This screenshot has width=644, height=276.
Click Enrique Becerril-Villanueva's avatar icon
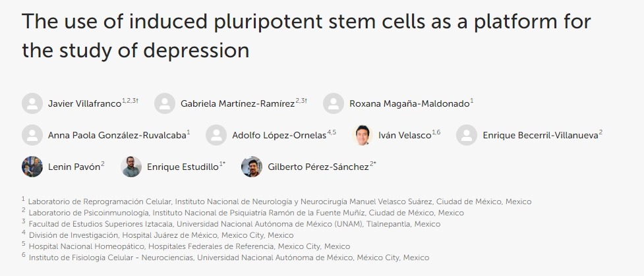click(x=467, y=135)
